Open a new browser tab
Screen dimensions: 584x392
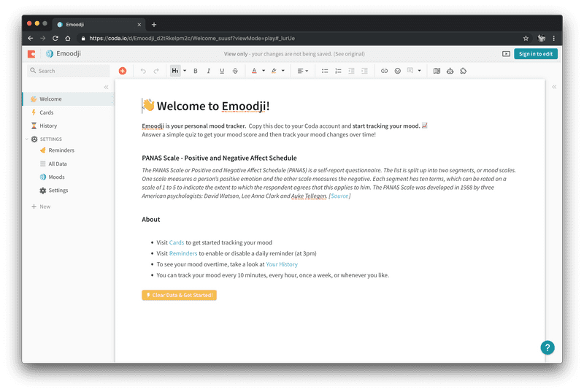(154, 25)
